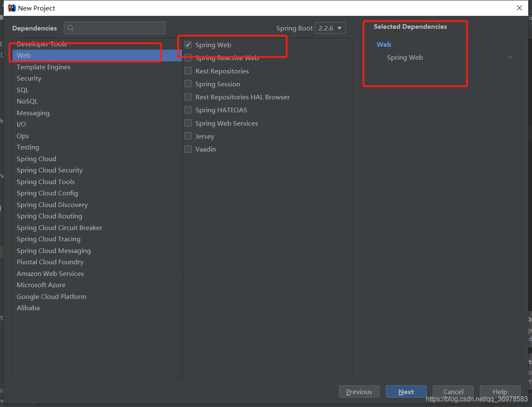Select the Web category
The height and width of the screenshot is (407, 532).
[97, 56]
